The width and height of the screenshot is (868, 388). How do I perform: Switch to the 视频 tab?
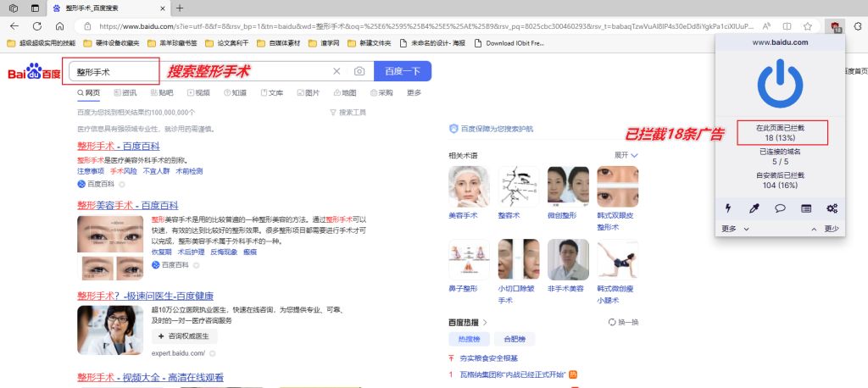point(198,92)
